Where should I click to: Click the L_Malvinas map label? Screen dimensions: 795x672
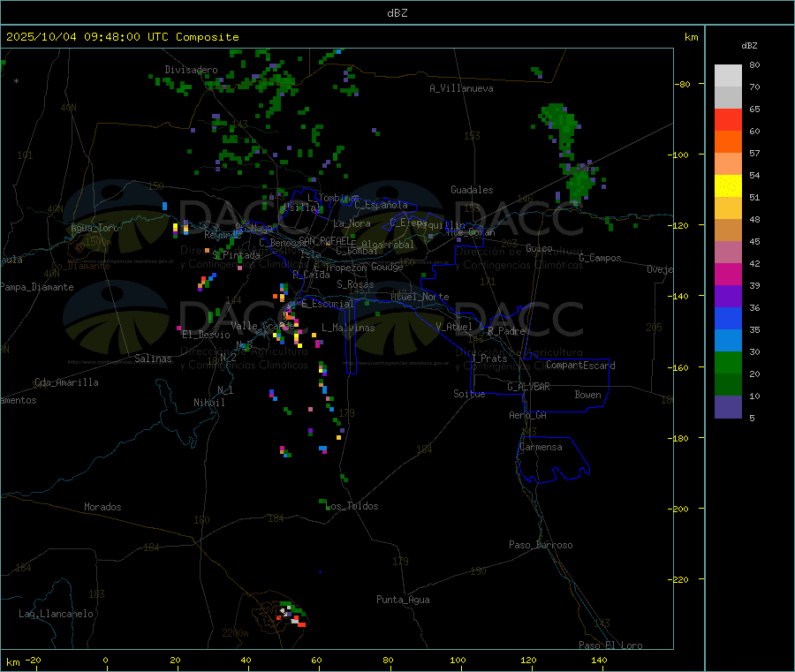tap(348, 328)
